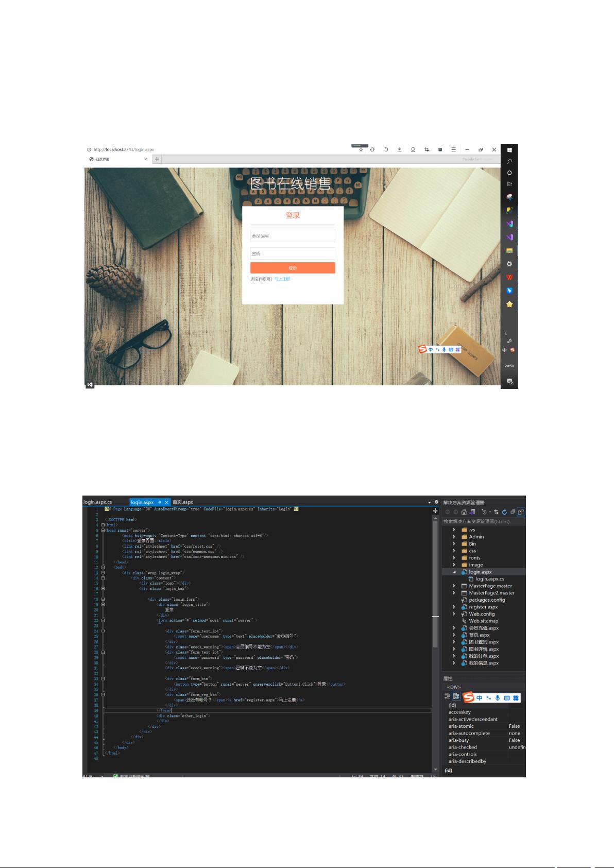Screen dimensions: 614x868
Task: Click the Windows Start button
Action: (x=509, y=150)
